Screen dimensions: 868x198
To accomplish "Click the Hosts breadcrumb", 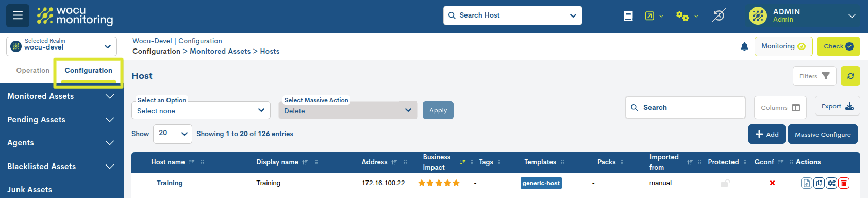I will (270, 51).
